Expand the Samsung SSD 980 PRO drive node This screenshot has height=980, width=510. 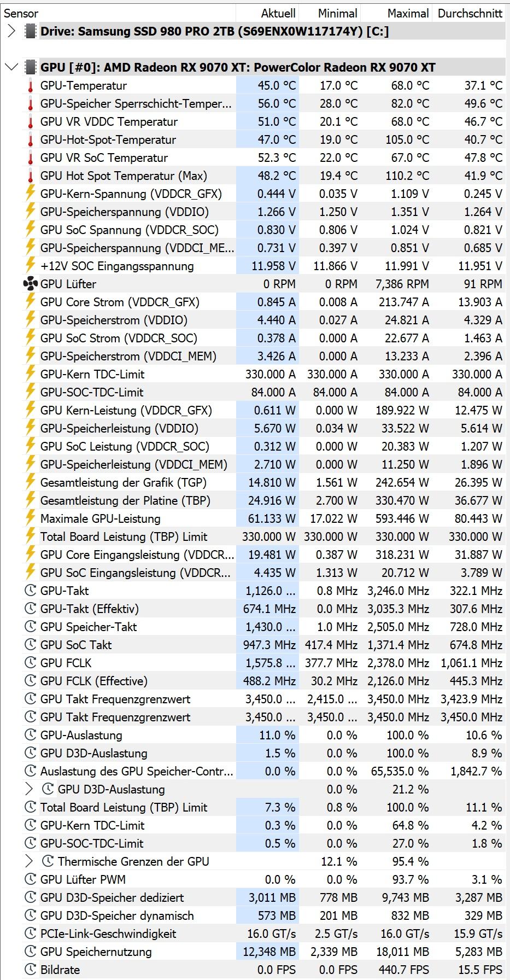[11, 31]
